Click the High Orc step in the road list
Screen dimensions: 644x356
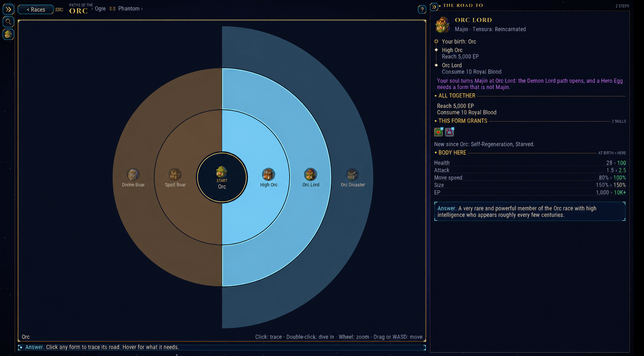pos(452,50)
